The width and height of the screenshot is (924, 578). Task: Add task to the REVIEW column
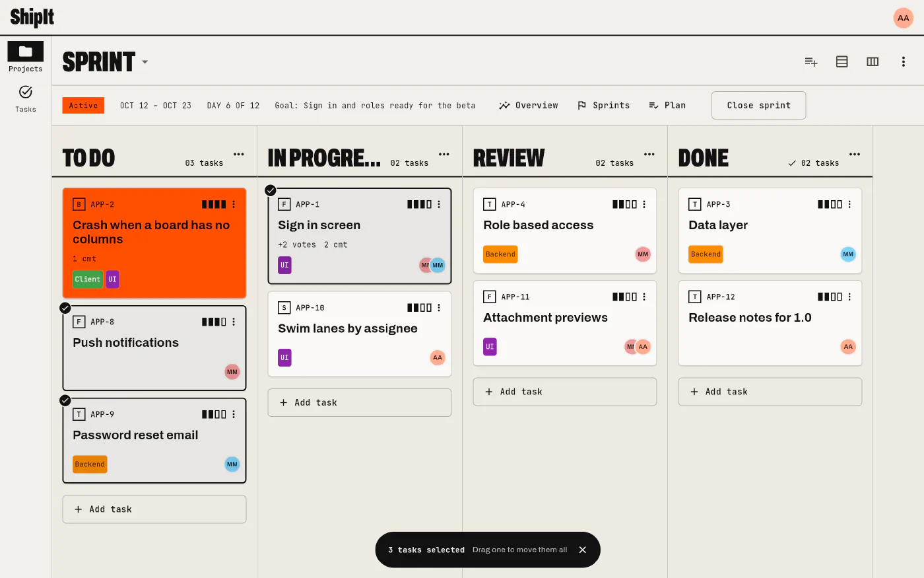tap(565, 392)
